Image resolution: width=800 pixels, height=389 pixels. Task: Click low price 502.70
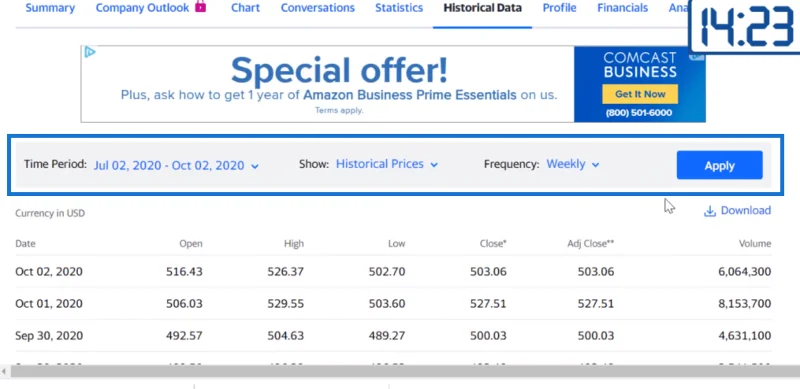pos(387,272)
